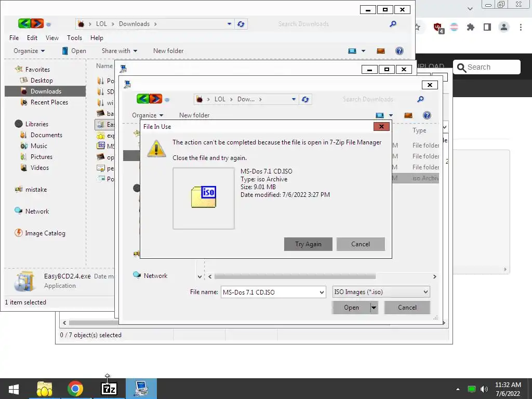
Task: Open the Tools menu in Explorer
Action: [74, 37]
